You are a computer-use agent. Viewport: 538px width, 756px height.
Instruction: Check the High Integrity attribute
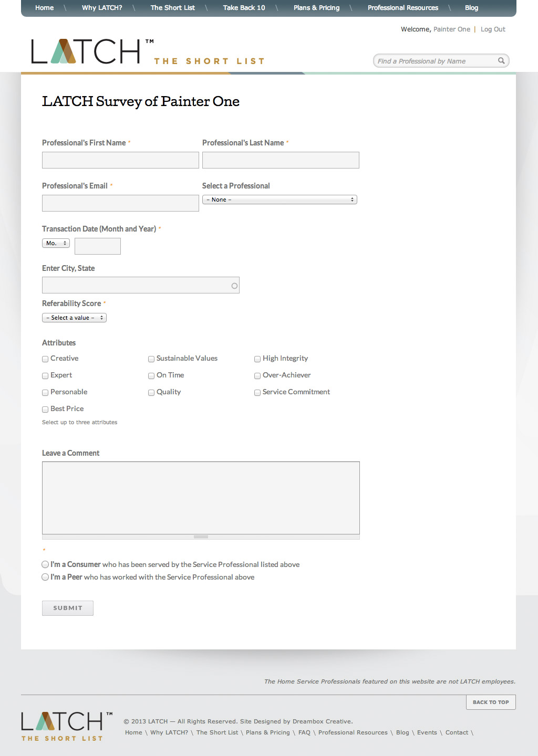click(257, 359)
